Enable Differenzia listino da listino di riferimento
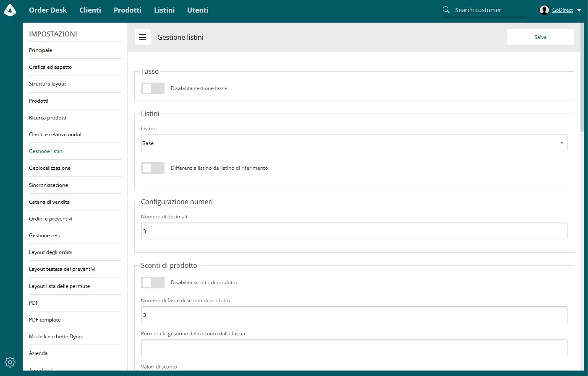Image resolution: width=588 pixels, height=376 pixels. [x=153, y=168]
